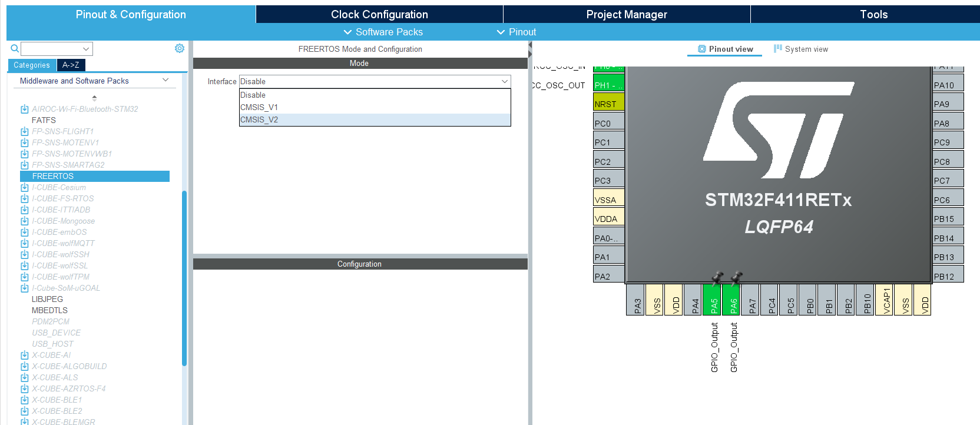Click download icon beside X-CUBE-BLE2

tap(25, 411)
